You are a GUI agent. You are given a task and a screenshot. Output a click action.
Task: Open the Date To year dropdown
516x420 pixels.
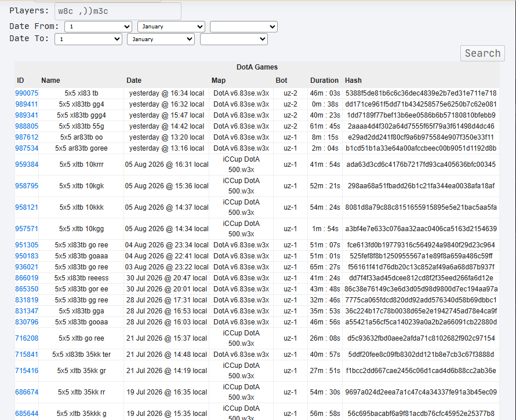(234, 39)
